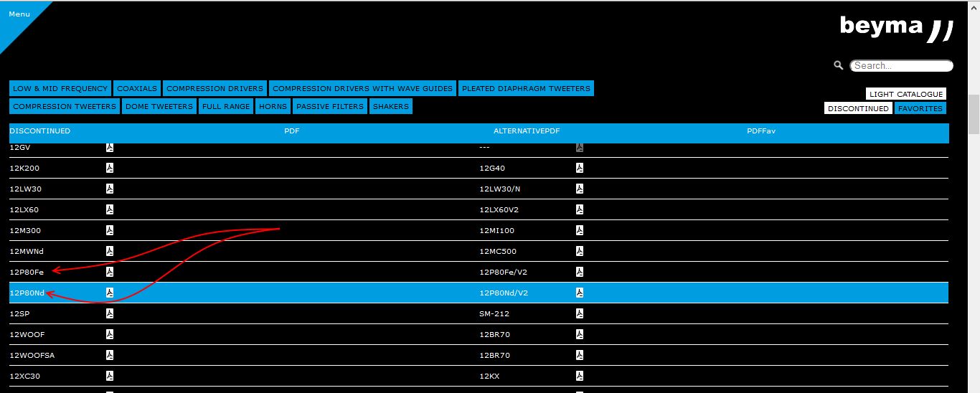Select the Full Range category
Screen dimensions: 980x393
point(226,106)
